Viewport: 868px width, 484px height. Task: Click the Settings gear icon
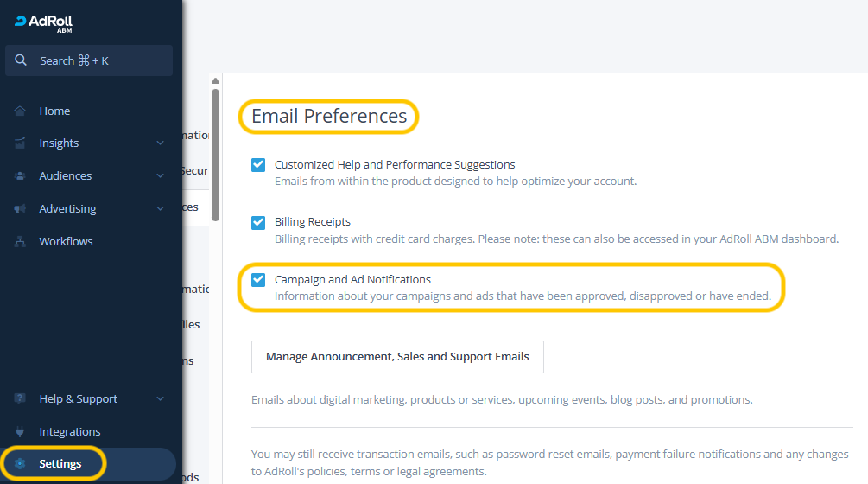(20, 464)
